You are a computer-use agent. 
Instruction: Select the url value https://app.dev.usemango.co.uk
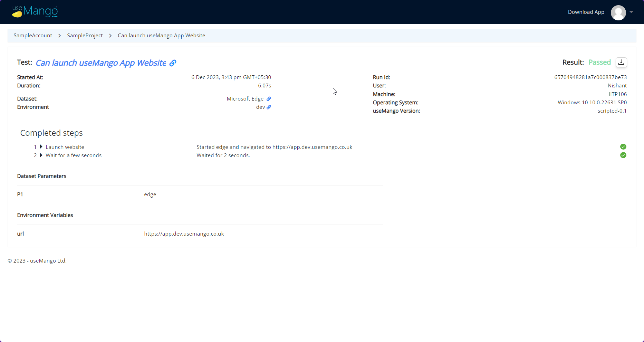pos(184,234)
